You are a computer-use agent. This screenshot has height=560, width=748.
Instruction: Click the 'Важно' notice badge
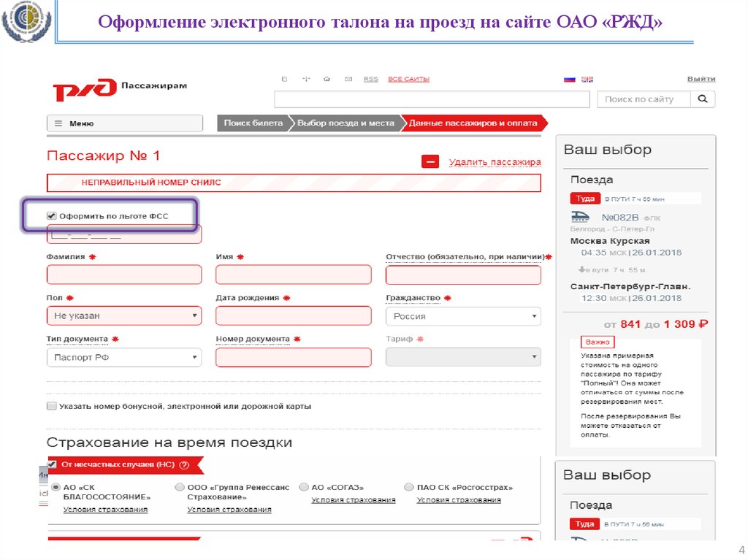[x=598, y=342]
